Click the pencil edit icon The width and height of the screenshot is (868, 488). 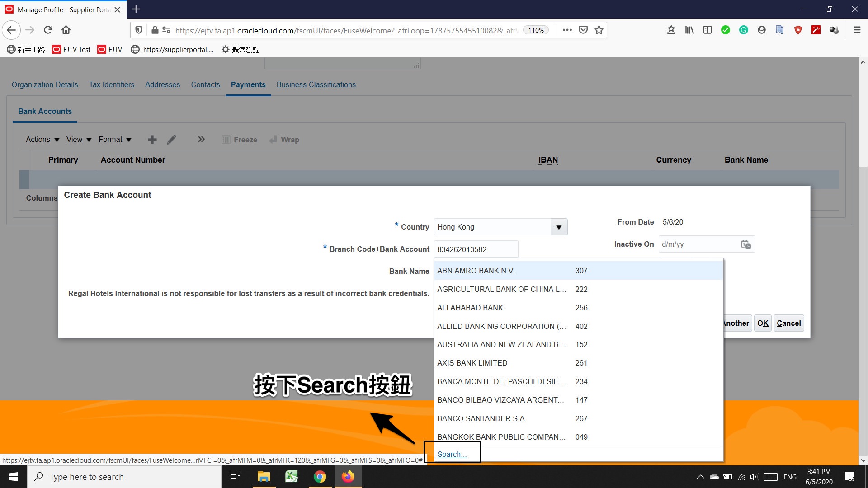click(x=171, y=140)
